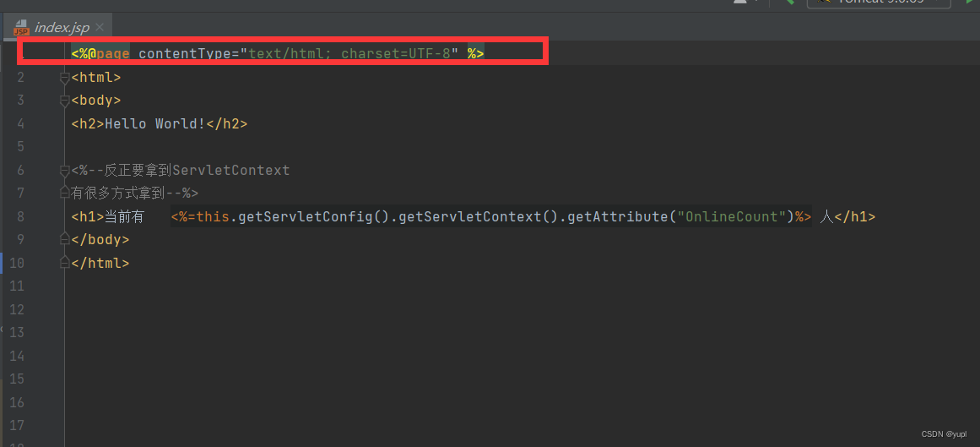Click the getAttribute method call
Image resolution: width=980 pixels, height=447 pixels.
tap(617, 216)
